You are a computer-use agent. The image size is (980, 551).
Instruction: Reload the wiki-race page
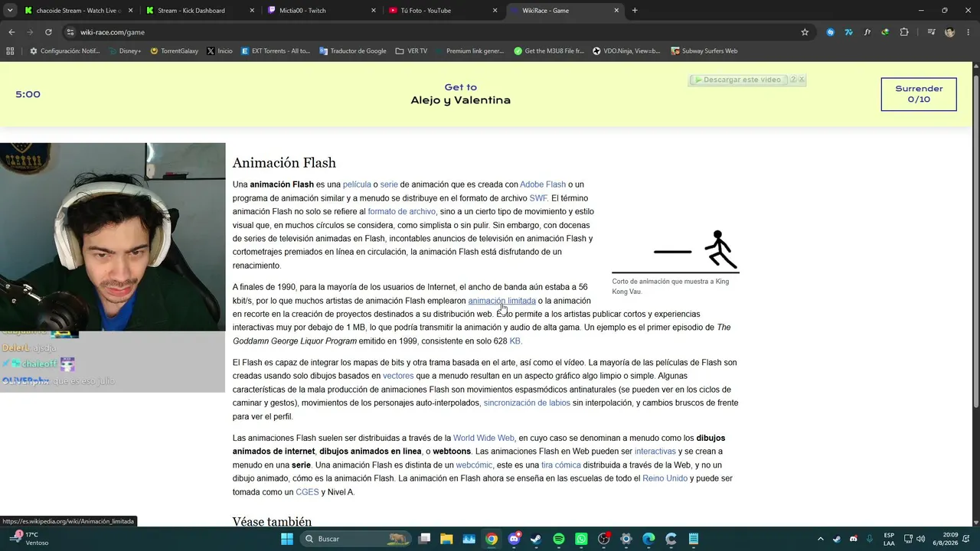(48, 32)
